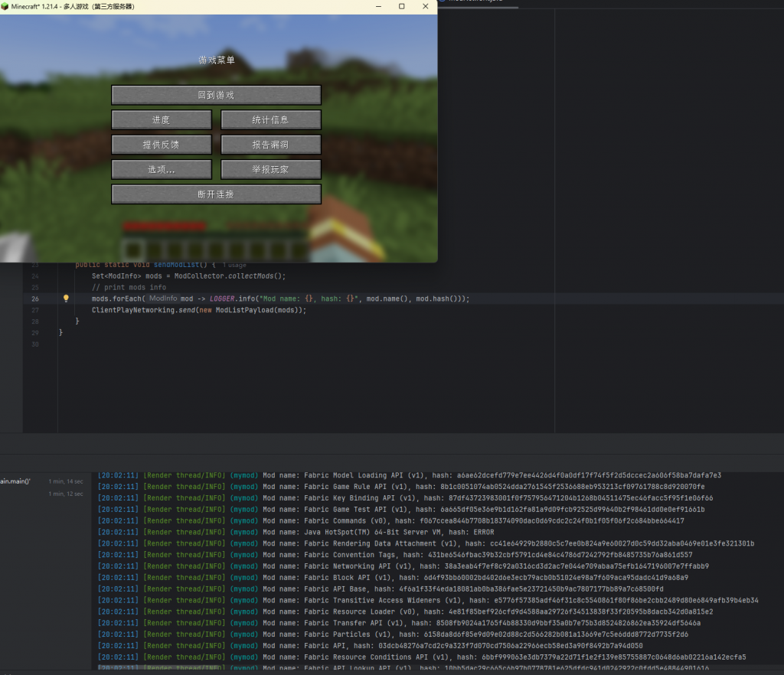The width and height of the screenshot is (784, 675).
Task: Click the Fabric API Base log line
Action: [x=381, y=589]
